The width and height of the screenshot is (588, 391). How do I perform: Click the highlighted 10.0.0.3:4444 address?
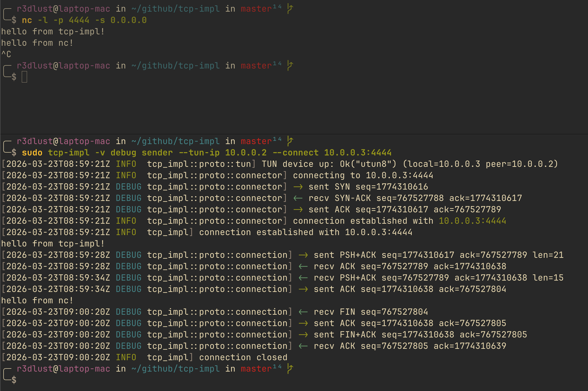[x=472, y=221]
